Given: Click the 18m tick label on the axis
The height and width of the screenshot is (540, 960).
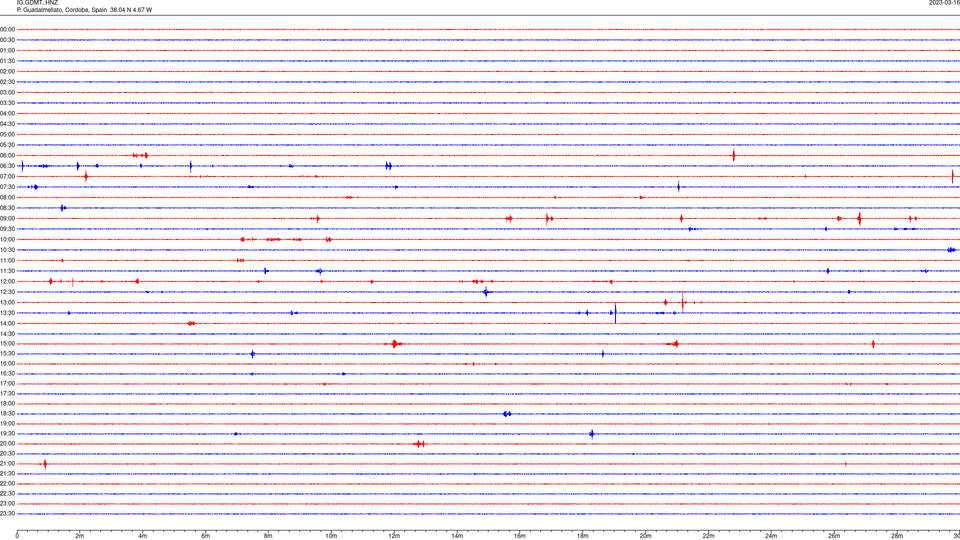Looking at the screenshot, I should click(x=582, y=536).
